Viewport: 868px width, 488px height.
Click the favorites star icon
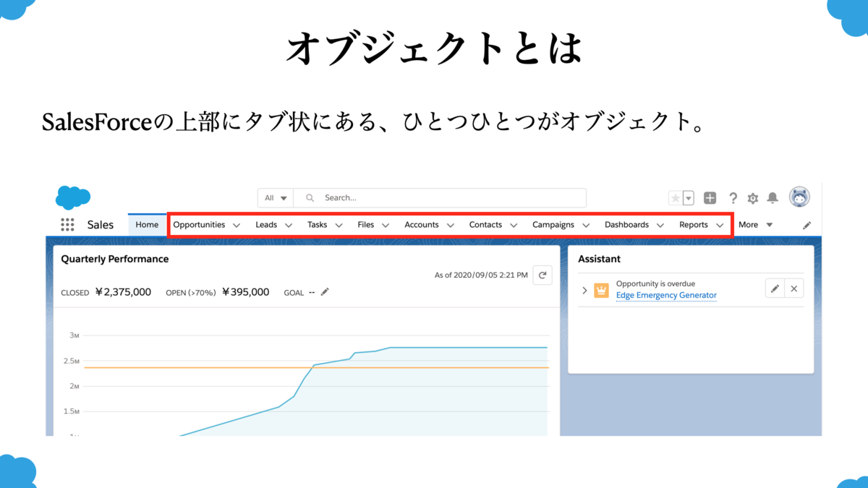click(x=676, y=197)
